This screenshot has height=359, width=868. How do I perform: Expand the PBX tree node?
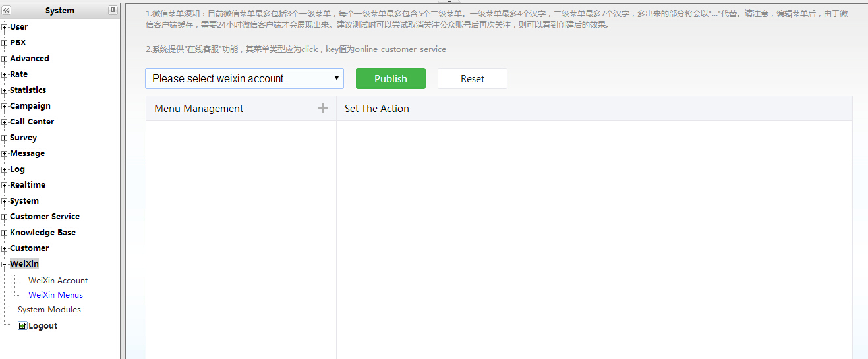5,43
